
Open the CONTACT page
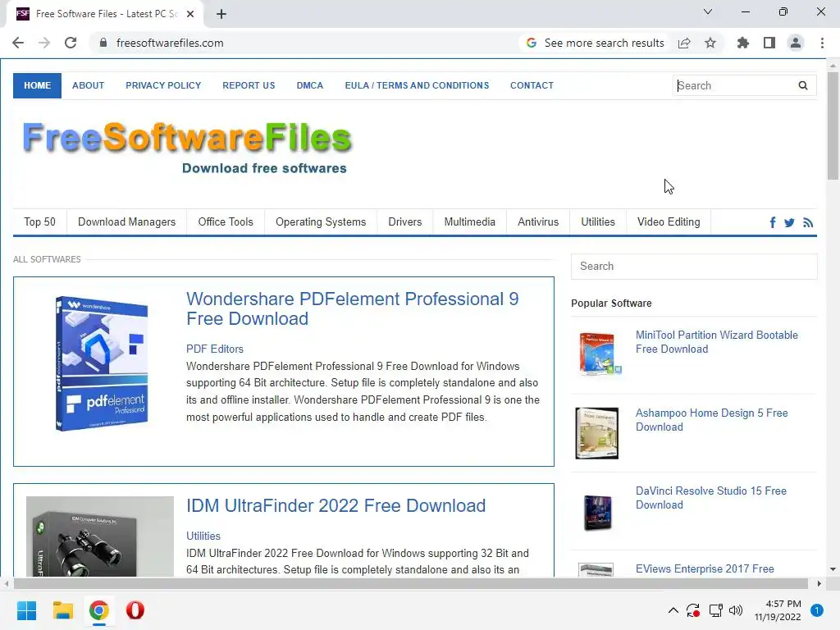[x=532, y=85]
